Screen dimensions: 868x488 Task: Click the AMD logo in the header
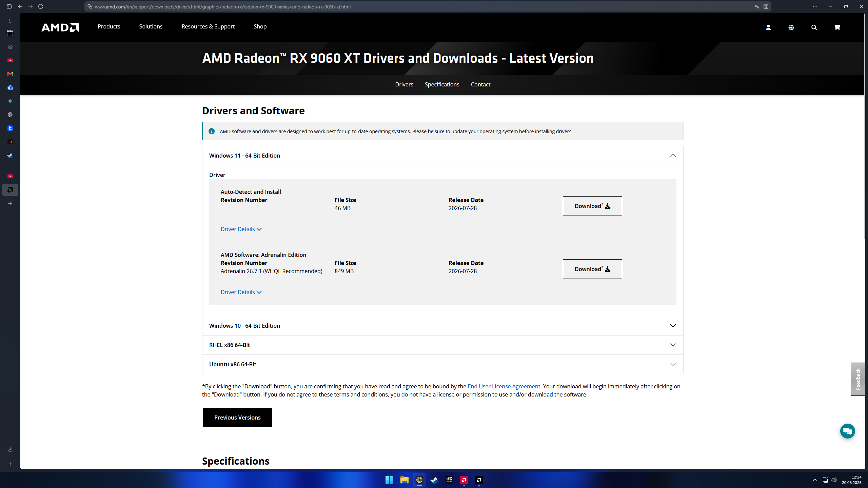coord(60,27)
